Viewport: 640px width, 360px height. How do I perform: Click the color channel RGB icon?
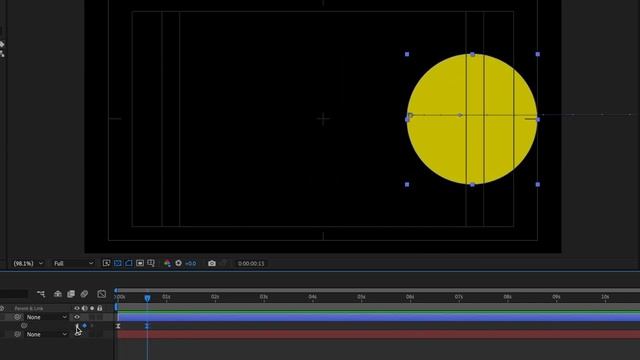167,263
